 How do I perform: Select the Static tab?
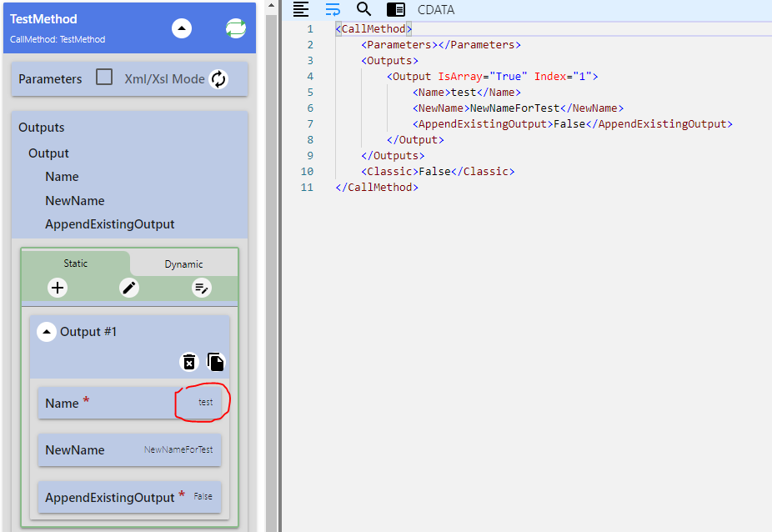[x=75, y=263]
